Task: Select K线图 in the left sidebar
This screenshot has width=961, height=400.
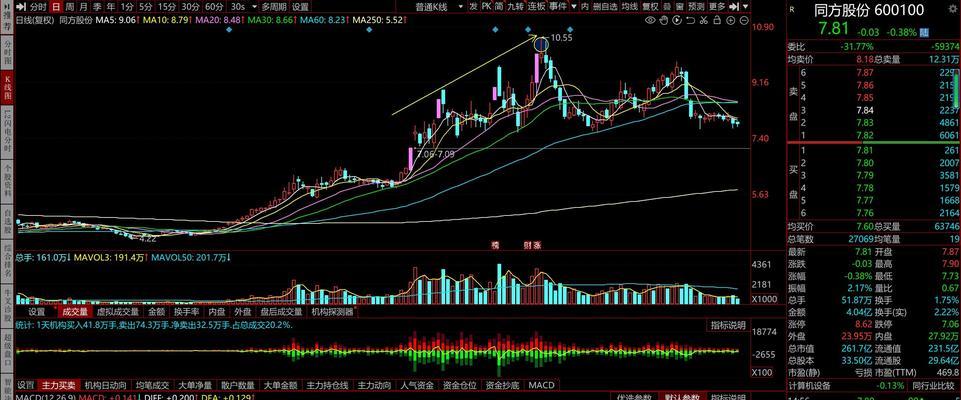Action: click(x=8, y=88)
